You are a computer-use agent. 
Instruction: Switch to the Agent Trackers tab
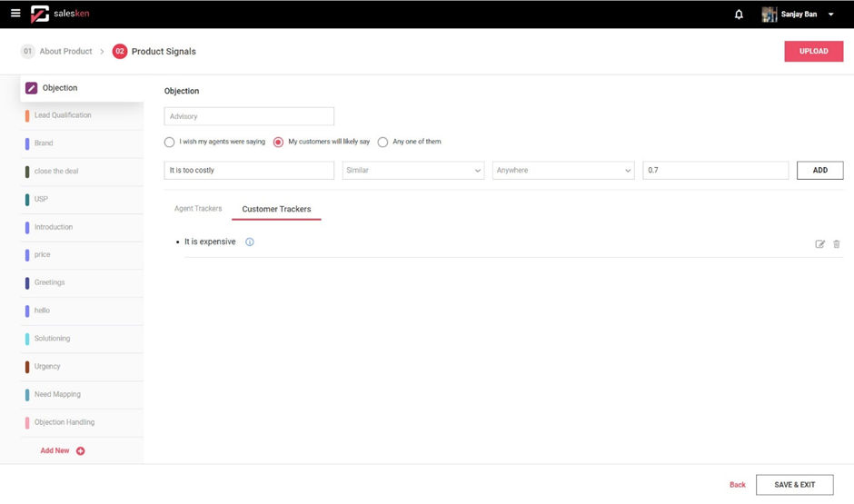point(198,209)
